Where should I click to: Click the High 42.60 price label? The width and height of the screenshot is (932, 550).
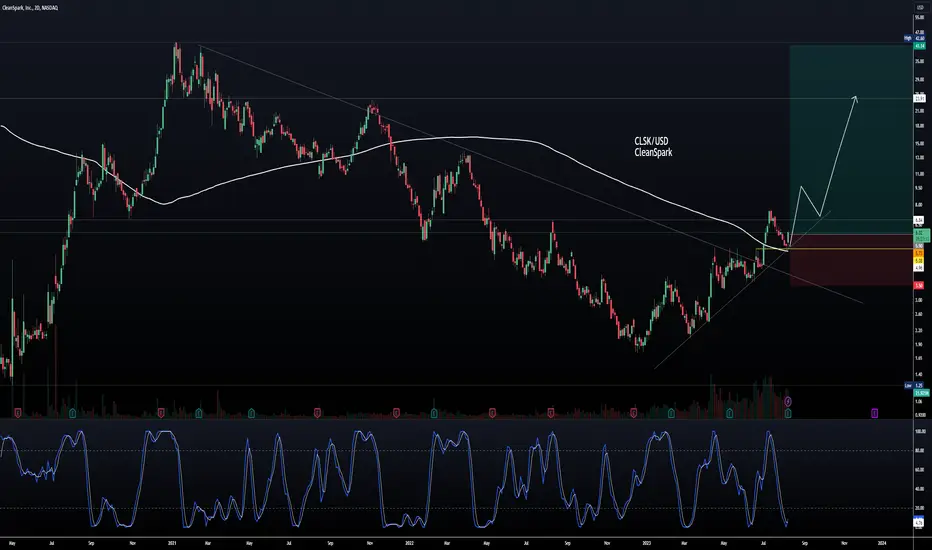click(x=915, y=38)
